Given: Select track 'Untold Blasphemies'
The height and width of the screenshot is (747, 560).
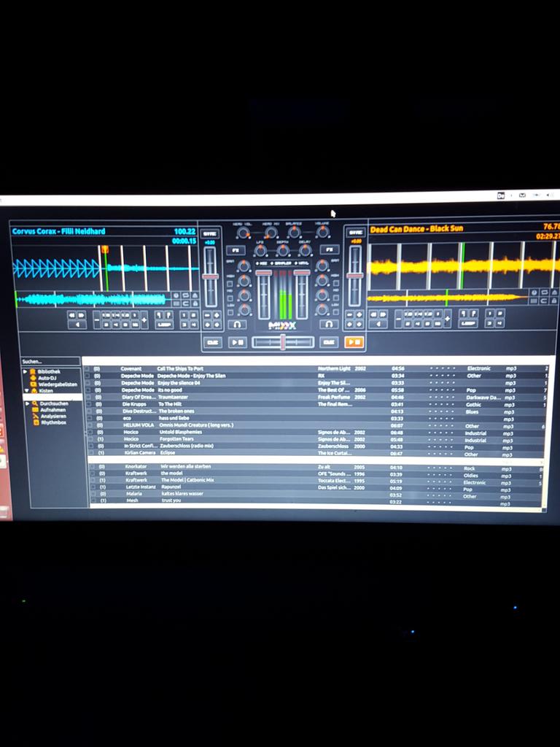Looking at the screenshot, I should 181,432.
